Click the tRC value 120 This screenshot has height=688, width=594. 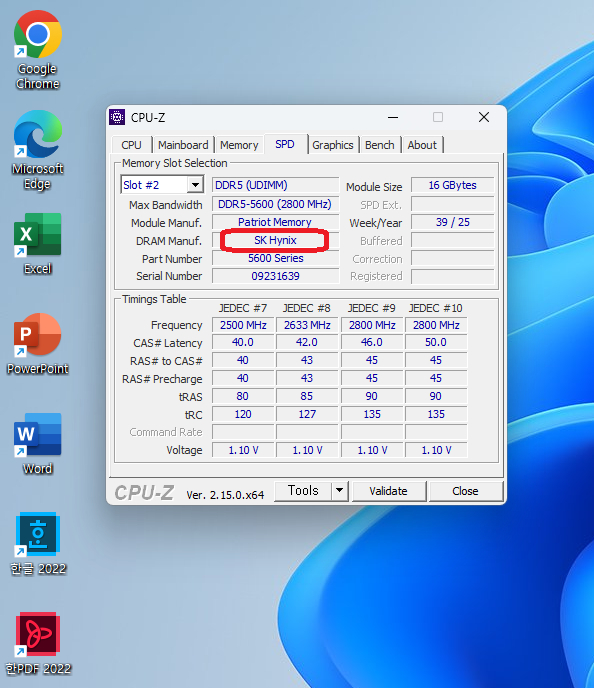point(243,414)
